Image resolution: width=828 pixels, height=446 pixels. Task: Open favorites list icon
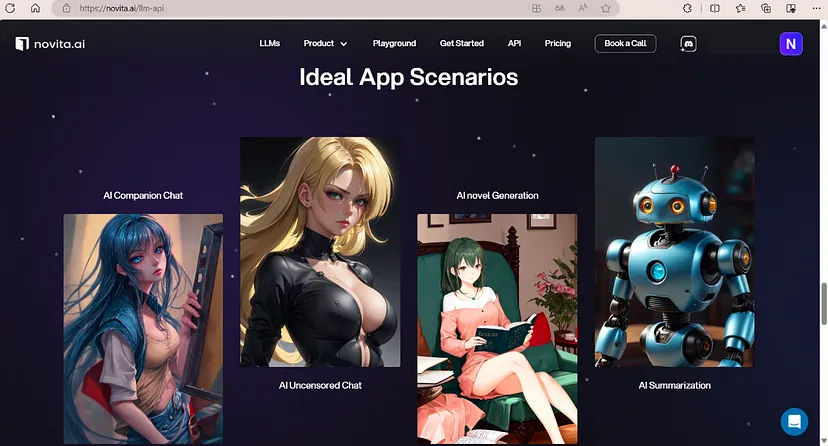pyautogui.click(x=740, y=8)
